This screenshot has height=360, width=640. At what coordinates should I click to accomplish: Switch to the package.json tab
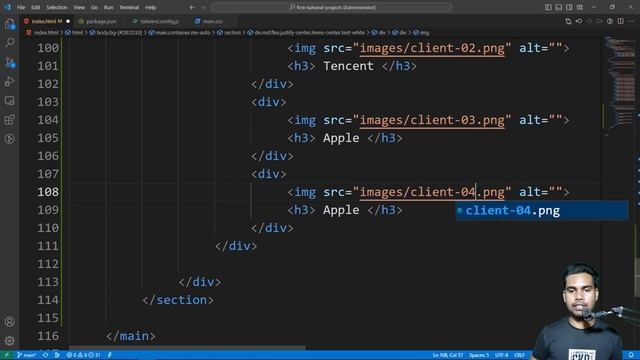(x=101, y=21)
